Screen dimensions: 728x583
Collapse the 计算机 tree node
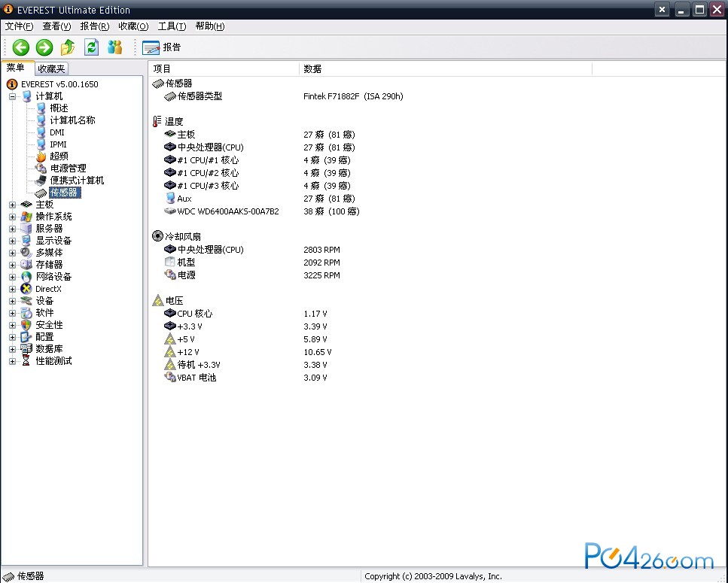pyautogui.click(x=13, y=96)
